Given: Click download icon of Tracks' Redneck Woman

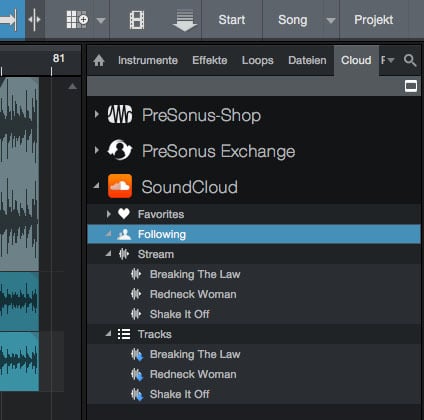Looking at the screenshot, I should tap(137, 375).
